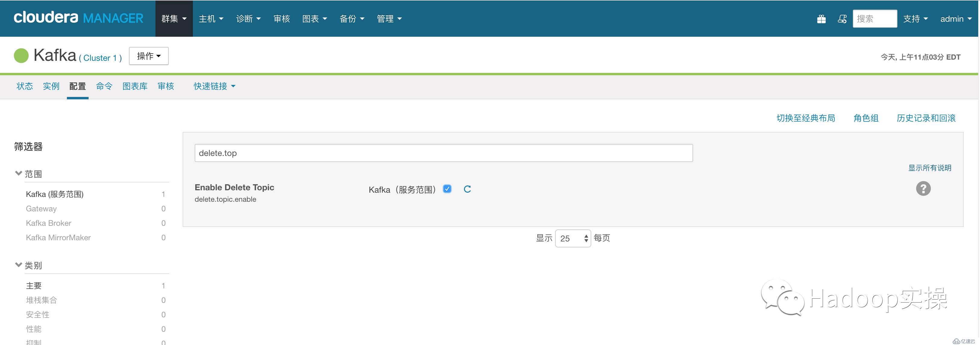Open the 操作 actions dropdown
This screenshot has height=345, width=980.
coord(149,56)
